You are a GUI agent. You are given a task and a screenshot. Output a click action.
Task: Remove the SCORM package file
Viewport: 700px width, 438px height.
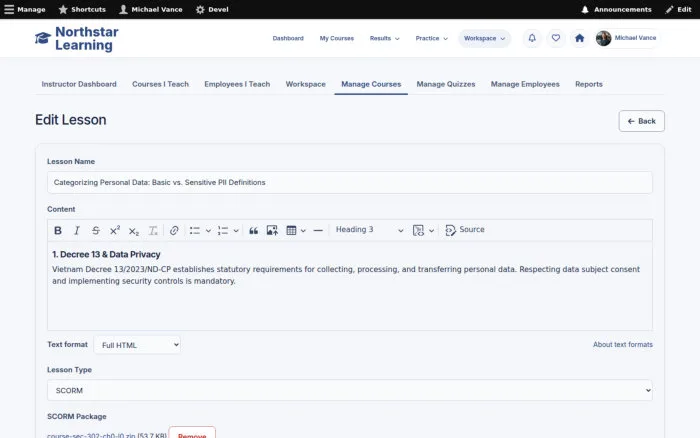pos(192,434)
